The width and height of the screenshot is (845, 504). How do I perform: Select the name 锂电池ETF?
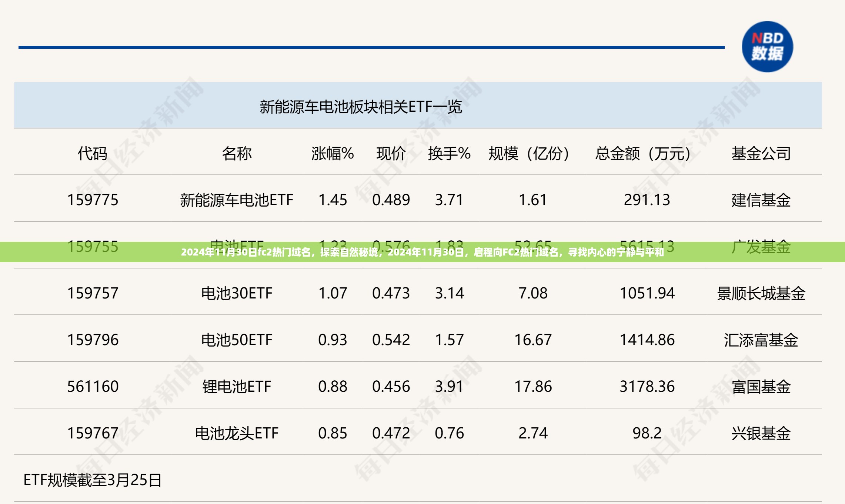(x=237, y=387)
